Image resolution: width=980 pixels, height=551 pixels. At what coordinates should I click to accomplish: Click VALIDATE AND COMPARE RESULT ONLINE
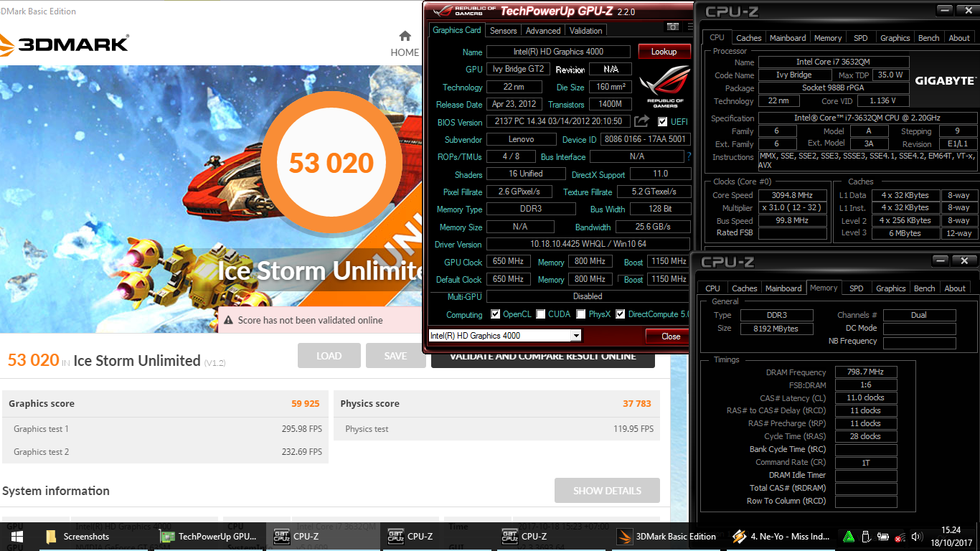[x=543, y=357]
